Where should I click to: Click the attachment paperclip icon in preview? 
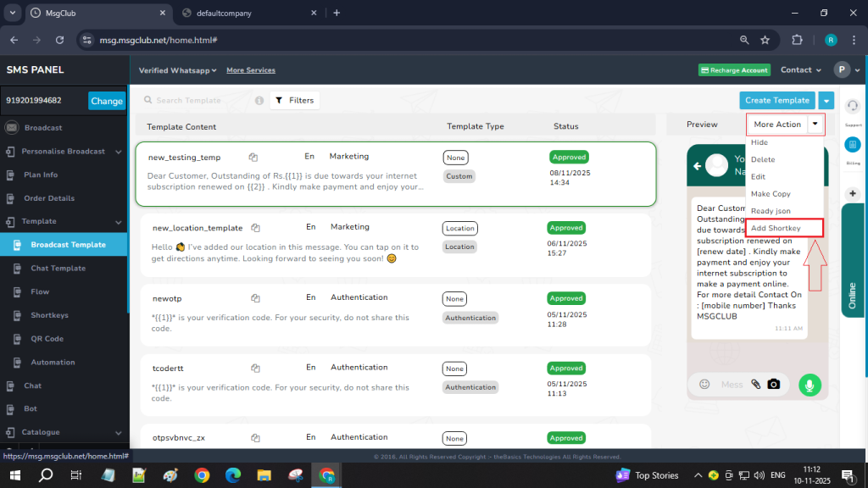pos(755,384)
